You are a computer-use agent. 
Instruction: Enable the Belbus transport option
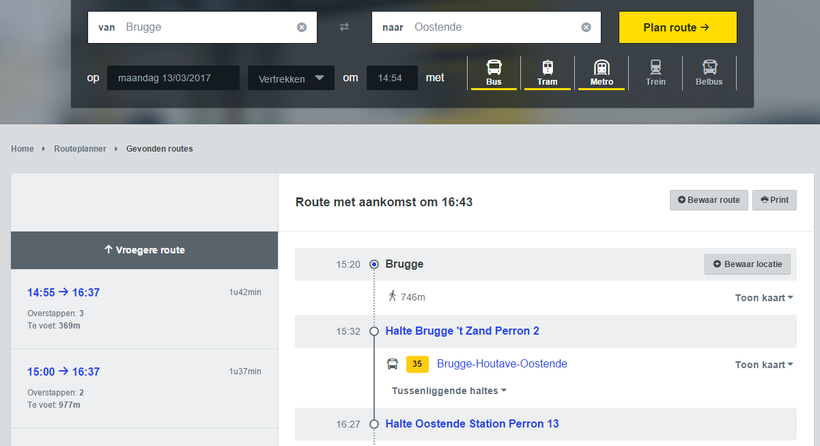709,72
